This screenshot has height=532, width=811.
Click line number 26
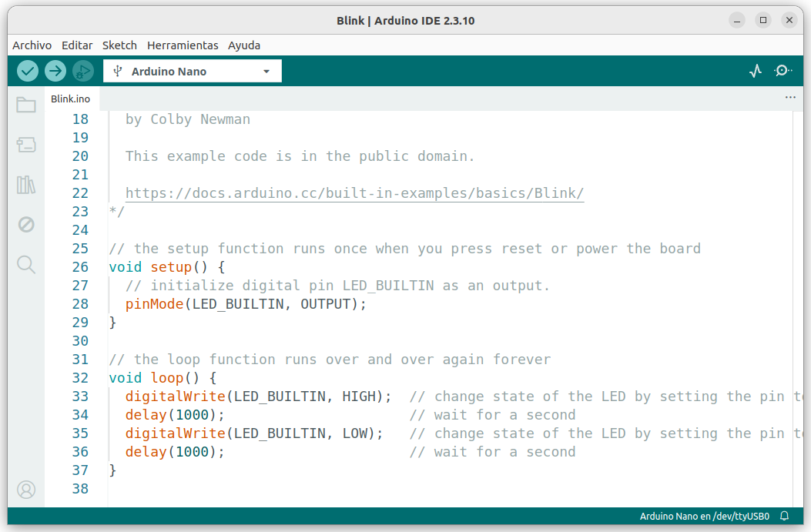pyautogui.click(x=80, y=267)
